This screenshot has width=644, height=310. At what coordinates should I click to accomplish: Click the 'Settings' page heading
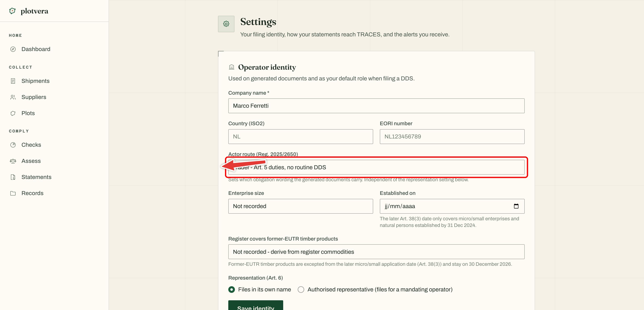[258, 22]
